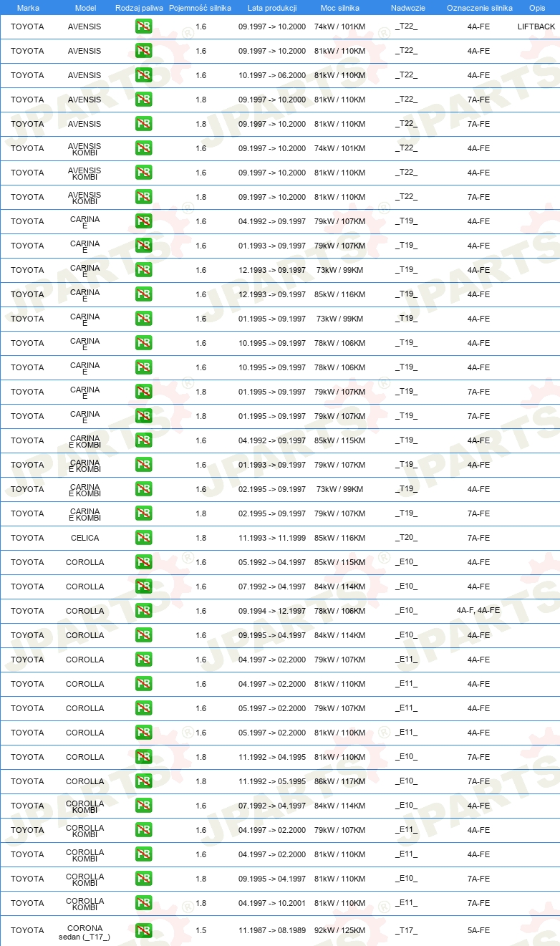
Task: Click the Pojemność silnika column header
Action: pyautogui.click(x=201, y=8)
